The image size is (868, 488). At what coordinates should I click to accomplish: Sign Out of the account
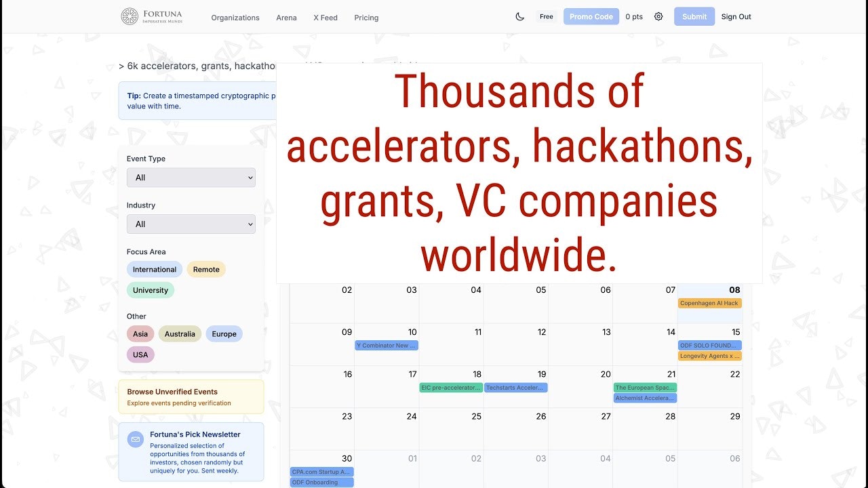tap(736, 17)
